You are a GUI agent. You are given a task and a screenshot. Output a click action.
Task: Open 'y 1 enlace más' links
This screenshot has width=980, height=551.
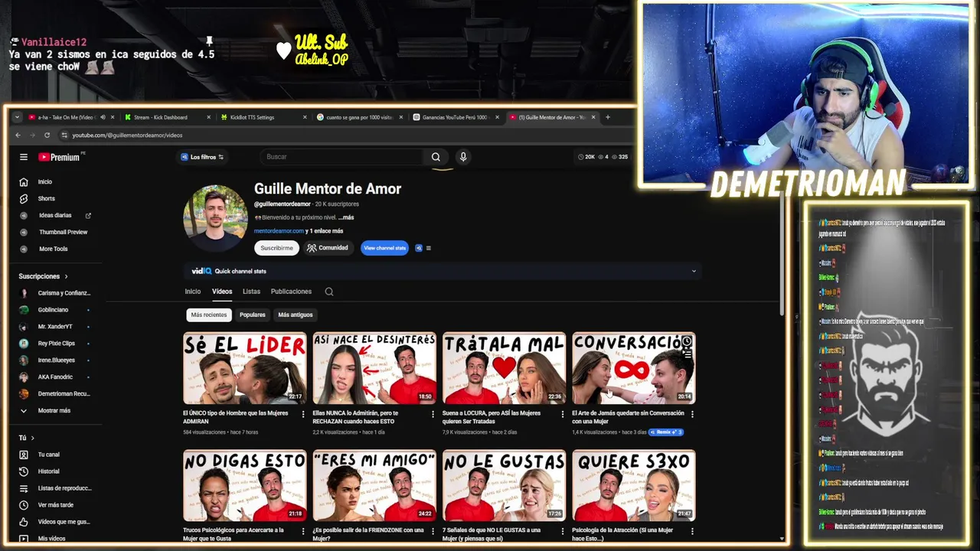325,231
